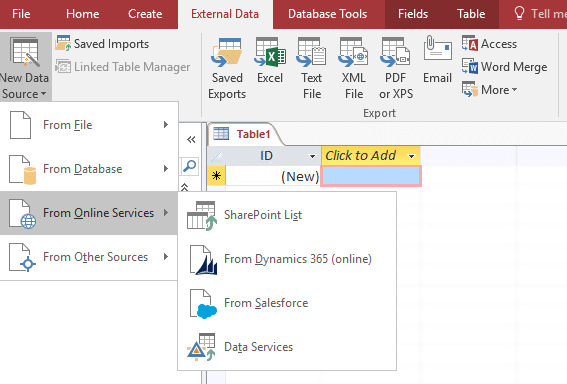The image size is (567, 384).
Task: Choose From Dynamics 365 (online)
Action: pyautogui.click(x=287, y=259)
